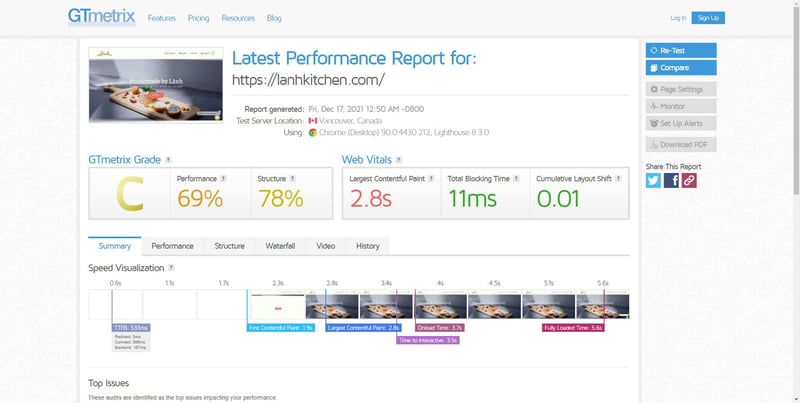Click the Compare button

(681, 68)
